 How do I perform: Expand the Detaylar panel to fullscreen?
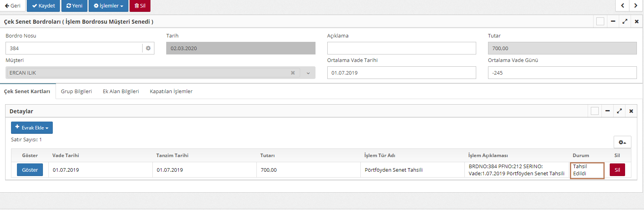(619, 111)
